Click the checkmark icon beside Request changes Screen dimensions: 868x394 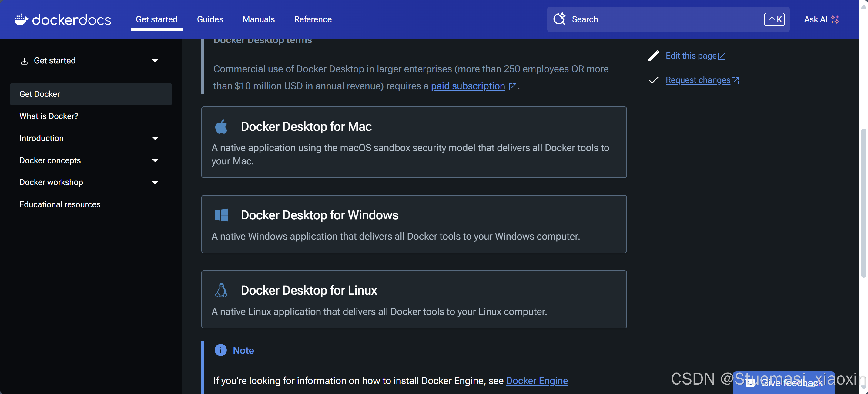(x=653, y=80)
